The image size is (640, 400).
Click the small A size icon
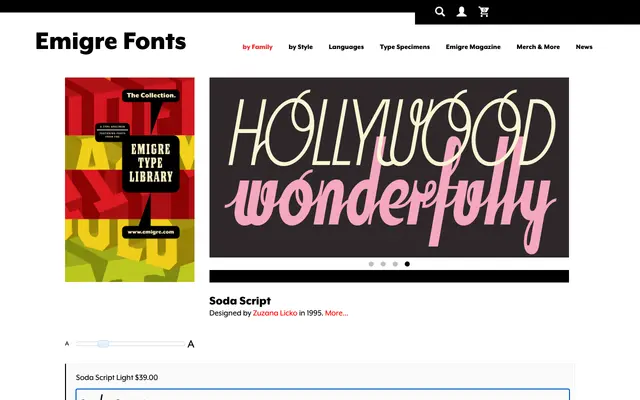67,344
